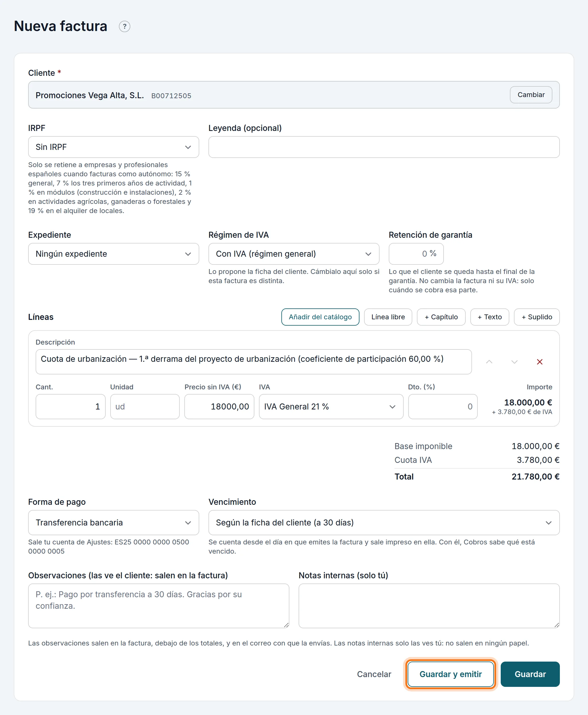Click the Total amount 21.780,00 €
The height and width of the screenshot is (715, 588).
click(535, 477)
